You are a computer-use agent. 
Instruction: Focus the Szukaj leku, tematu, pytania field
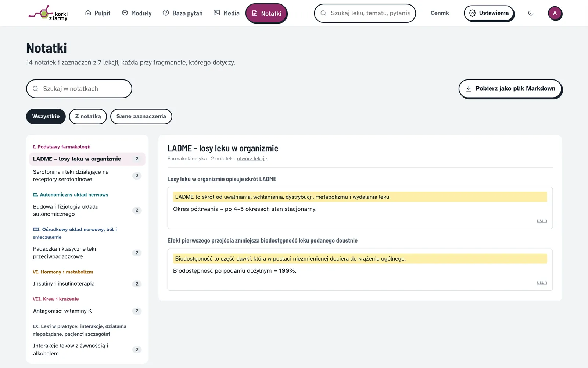365,13
